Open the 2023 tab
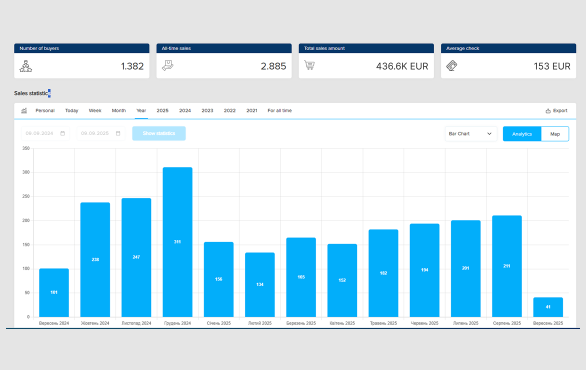The height and width of the screenshot is (370, 586). point(207,111)
